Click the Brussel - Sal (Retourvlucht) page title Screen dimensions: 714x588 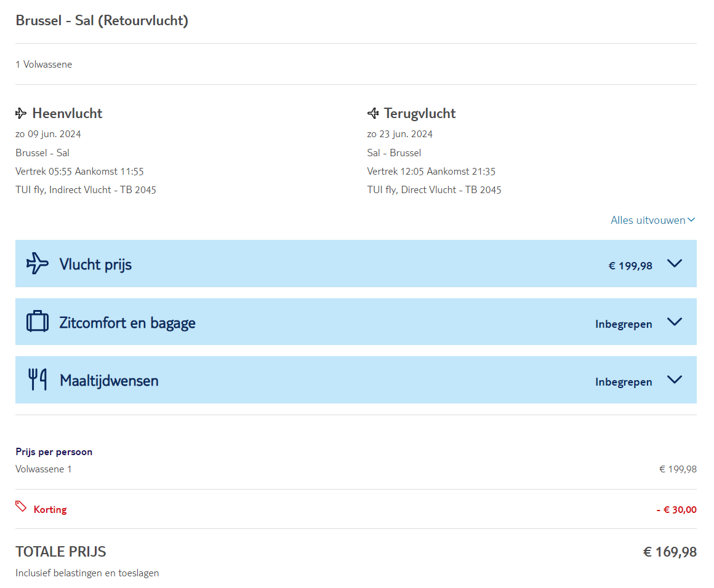pyautogui.click(x=102, y=20)
